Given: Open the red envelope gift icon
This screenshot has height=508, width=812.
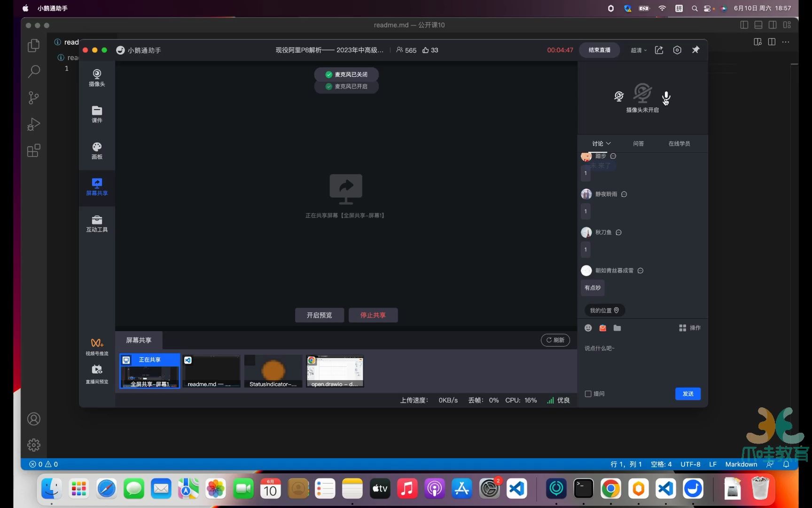Looking at the screenshot, I should [603, 328].
